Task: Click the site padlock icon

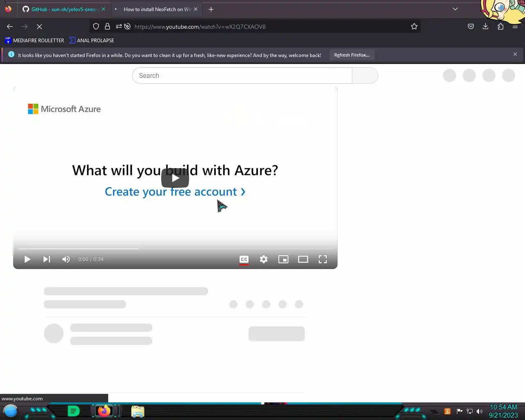Action: tap(107, 26)
